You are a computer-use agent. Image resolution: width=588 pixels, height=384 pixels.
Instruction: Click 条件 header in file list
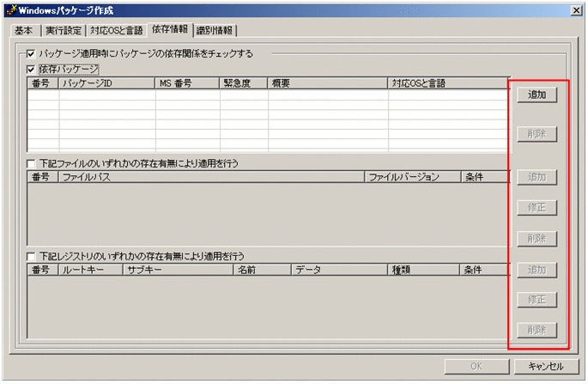click(x=485, y=177)
